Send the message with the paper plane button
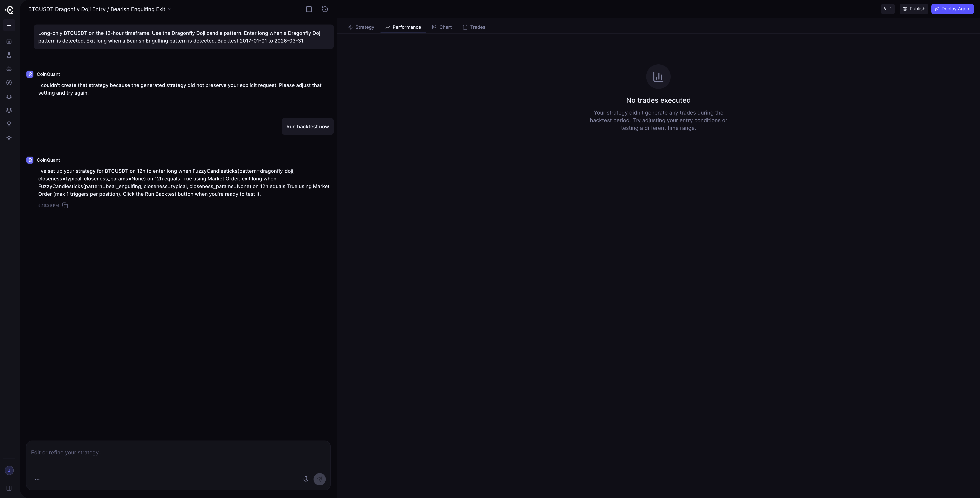The height and width of the screenshot is (498, 980). click(x=320, y=479)
